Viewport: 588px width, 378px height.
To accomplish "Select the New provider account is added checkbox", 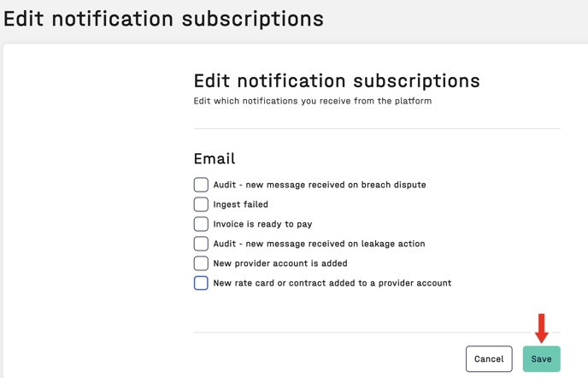I will [x=201, y=263].
